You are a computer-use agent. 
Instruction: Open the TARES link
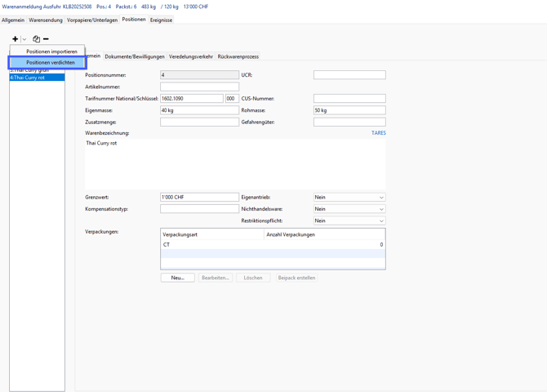[x=379, y=132]
